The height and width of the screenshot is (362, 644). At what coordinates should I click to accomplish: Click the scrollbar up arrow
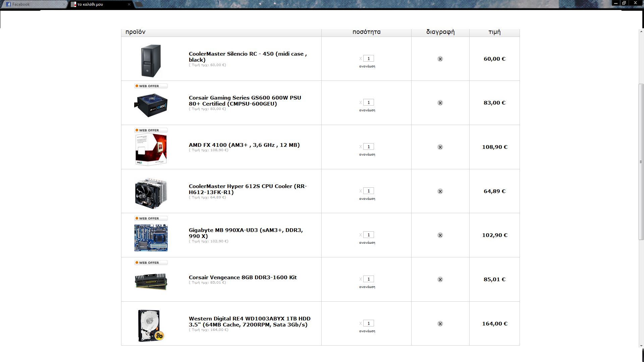pos(641,32)
